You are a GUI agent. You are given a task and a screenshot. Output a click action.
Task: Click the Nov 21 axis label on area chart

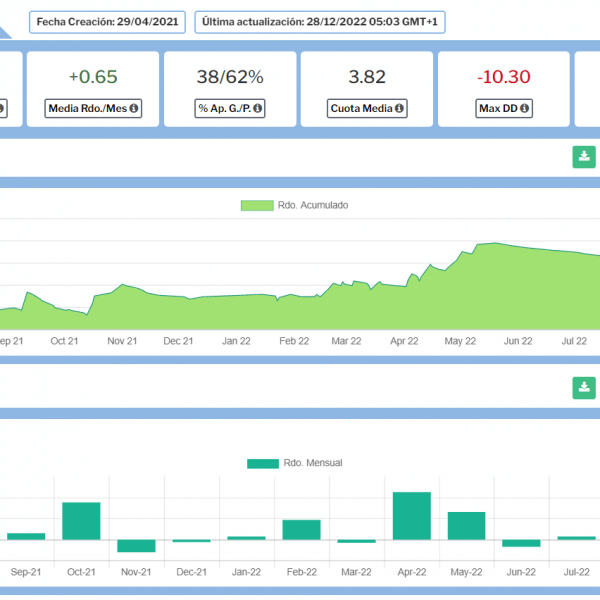coord(122,341)
